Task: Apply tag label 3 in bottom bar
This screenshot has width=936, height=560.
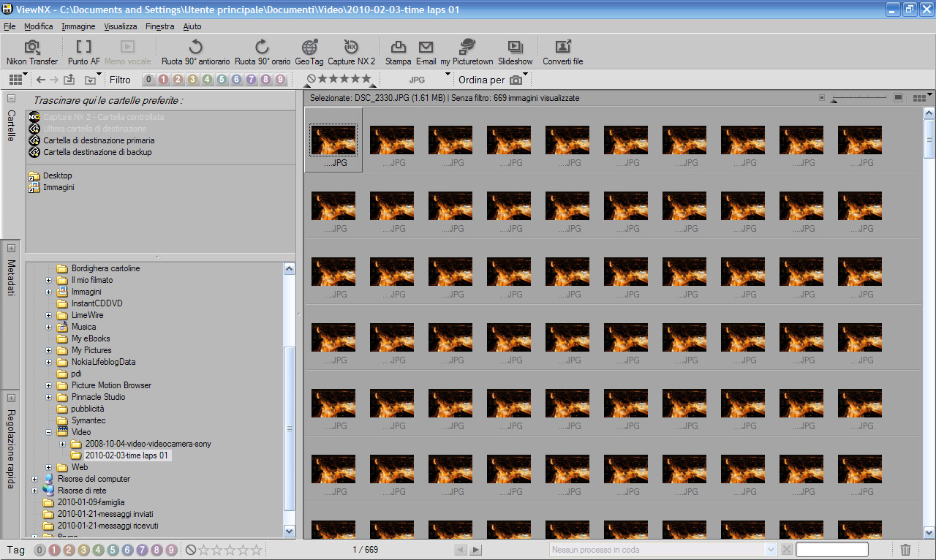Action: pyautogui.click(x=84, y=550)
